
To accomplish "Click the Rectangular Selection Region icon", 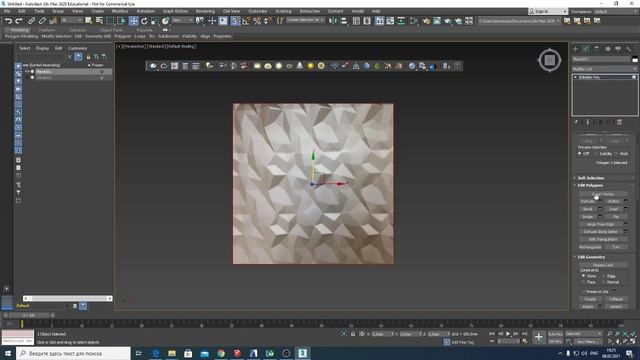I will (x=110, y=21).
